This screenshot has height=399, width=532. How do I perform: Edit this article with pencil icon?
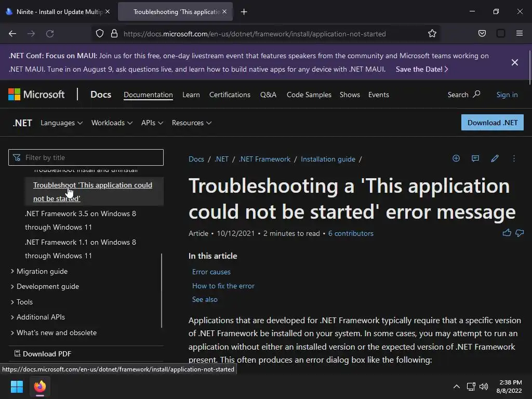(x=495, y=158)
